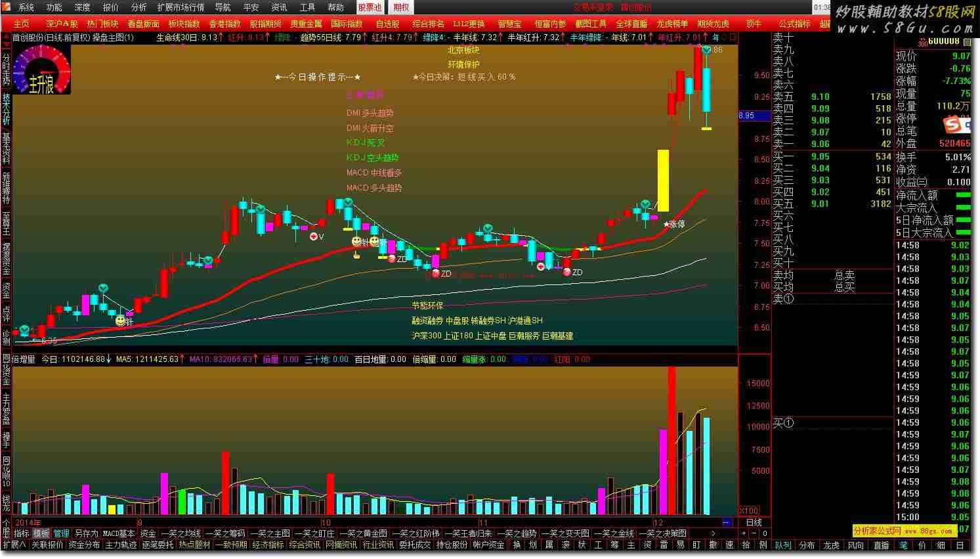The image size is (980, 559).
Task: Open the 基本资料 side tab
Action: pos(6,148)
